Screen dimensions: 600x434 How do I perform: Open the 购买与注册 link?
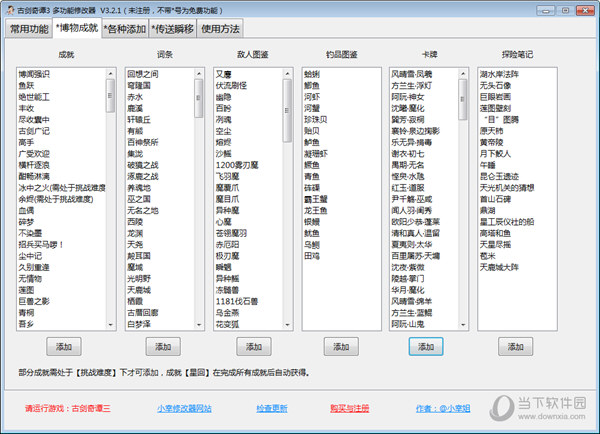[x=349, y=408]
